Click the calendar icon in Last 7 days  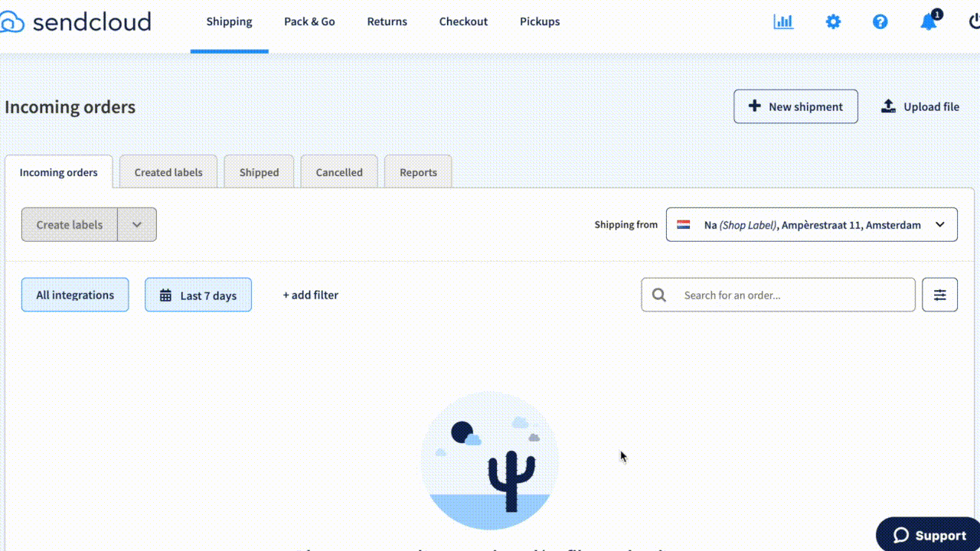click(165, 295)
